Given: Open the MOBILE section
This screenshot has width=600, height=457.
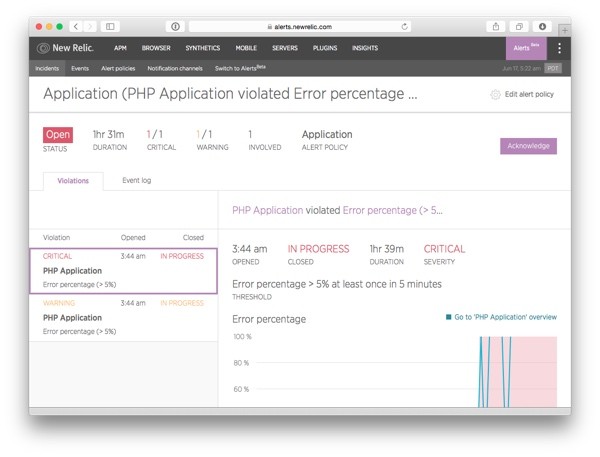Looking at the screenshot, I should coord(246,48).
